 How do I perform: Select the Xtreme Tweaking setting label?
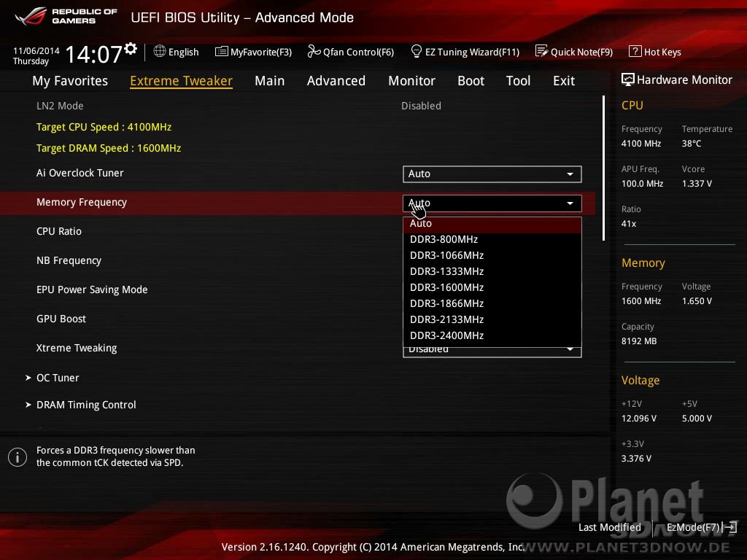coord(77,348)
